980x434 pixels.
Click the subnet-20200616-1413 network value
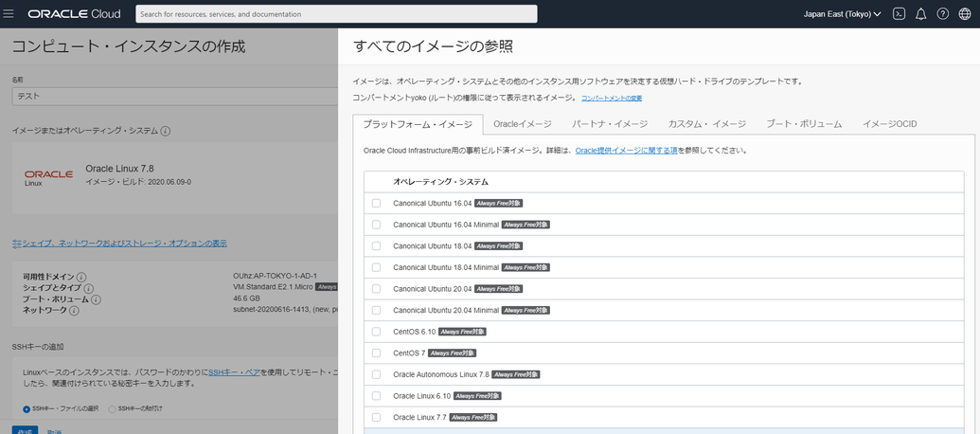(285, 310)
